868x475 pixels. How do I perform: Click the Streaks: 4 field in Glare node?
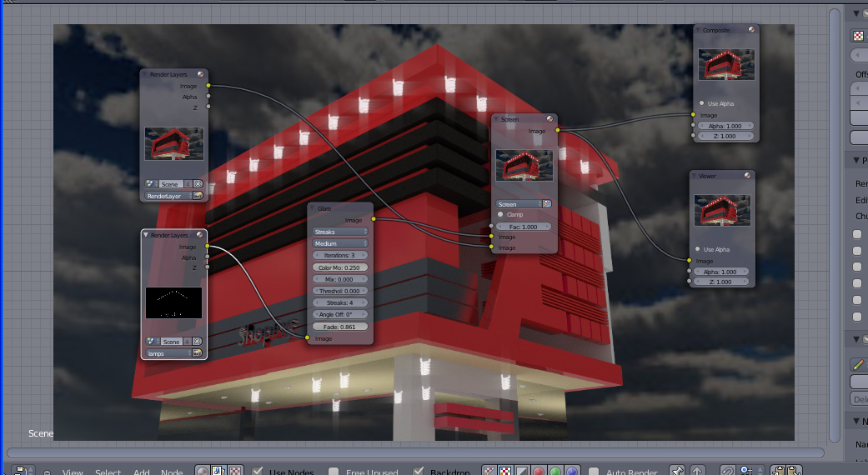[340, 302]
